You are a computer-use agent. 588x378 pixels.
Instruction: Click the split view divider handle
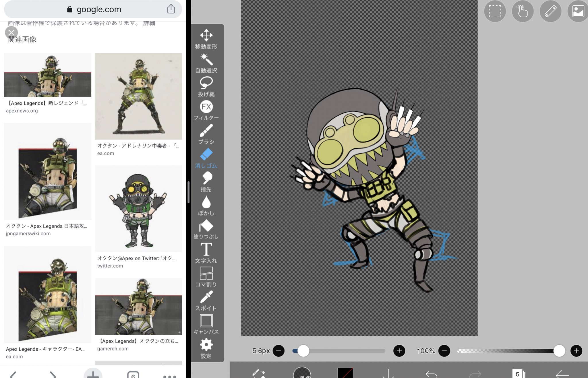[x=188, y=192]
